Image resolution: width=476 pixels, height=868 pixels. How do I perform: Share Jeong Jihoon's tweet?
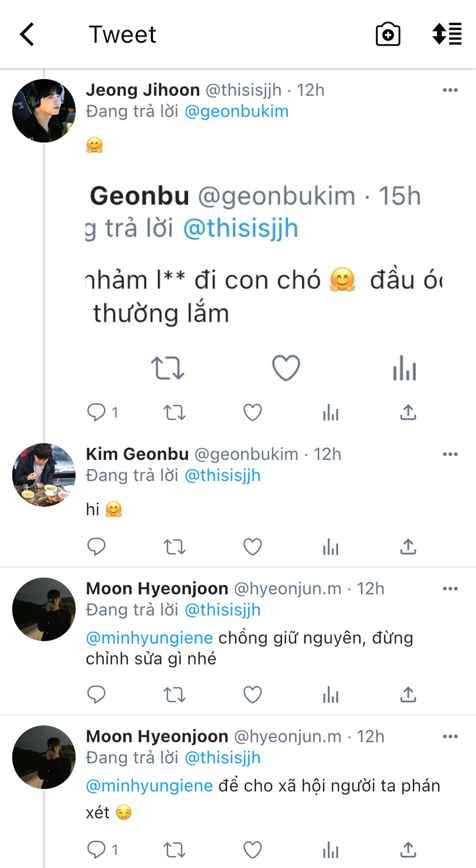[x=408, y=412]
